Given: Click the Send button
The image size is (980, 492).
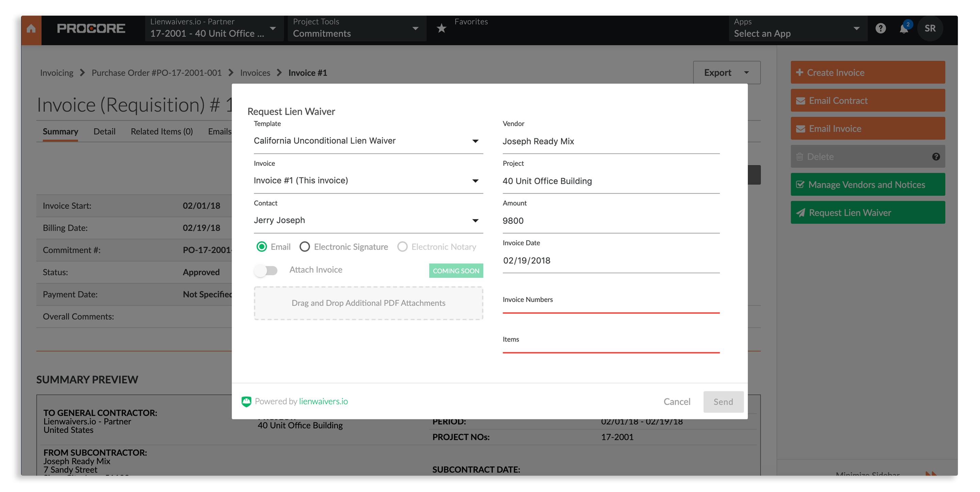Looking at the screenshot, I should (723, 401).
